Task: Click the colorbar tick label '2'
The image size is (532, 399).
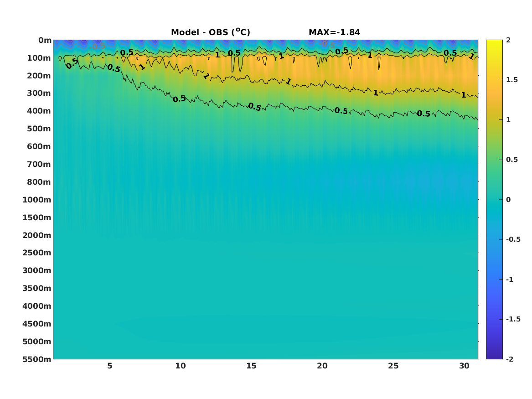Action: pos(508,40)
